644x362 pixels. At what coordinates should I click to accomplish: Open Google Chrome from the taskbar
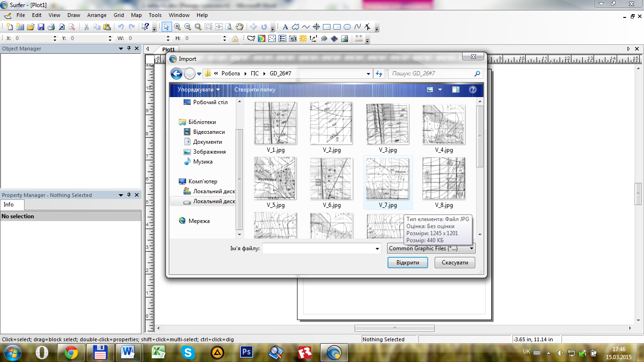click(71, 352)
